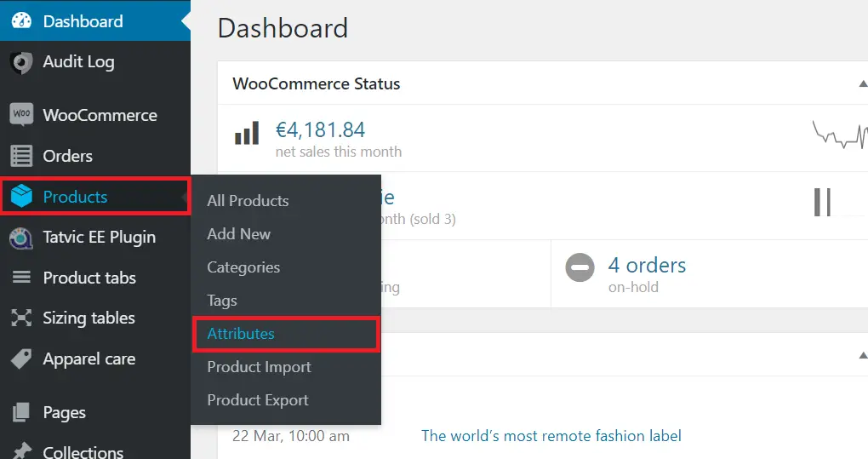Click the WooCommerce Status widget title
868x459 pixels.
[x=316, y=83]
